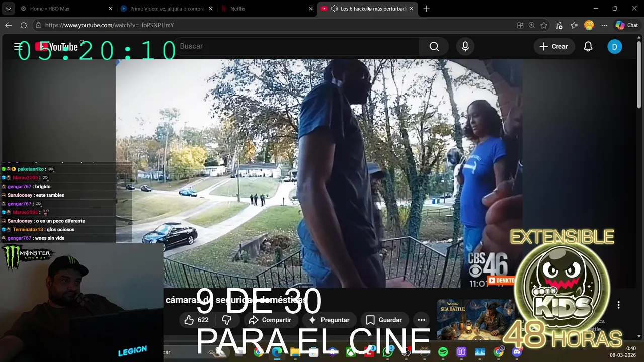Click chat message 'este tambien'

click(x=50, y=195)
